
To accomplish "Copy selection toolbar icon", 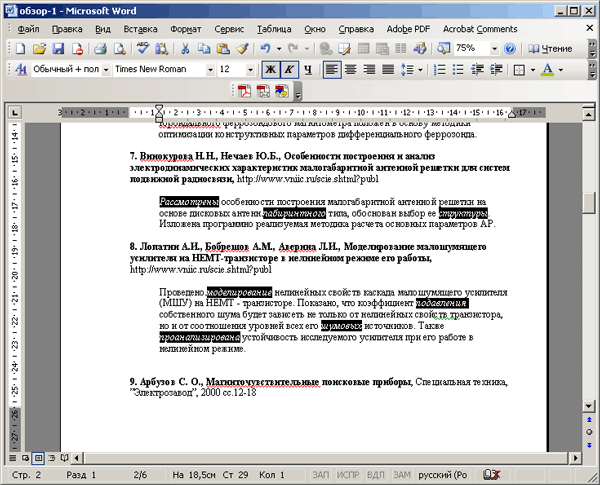I will (x=204, y=49).
